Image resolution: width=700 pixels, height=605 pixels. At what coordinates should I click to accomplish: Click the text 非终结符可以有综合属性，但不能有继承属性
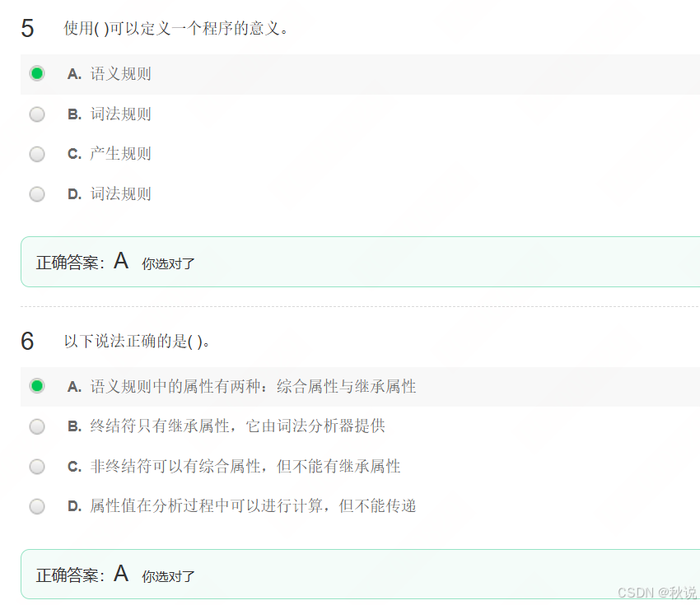coord(245,466)
